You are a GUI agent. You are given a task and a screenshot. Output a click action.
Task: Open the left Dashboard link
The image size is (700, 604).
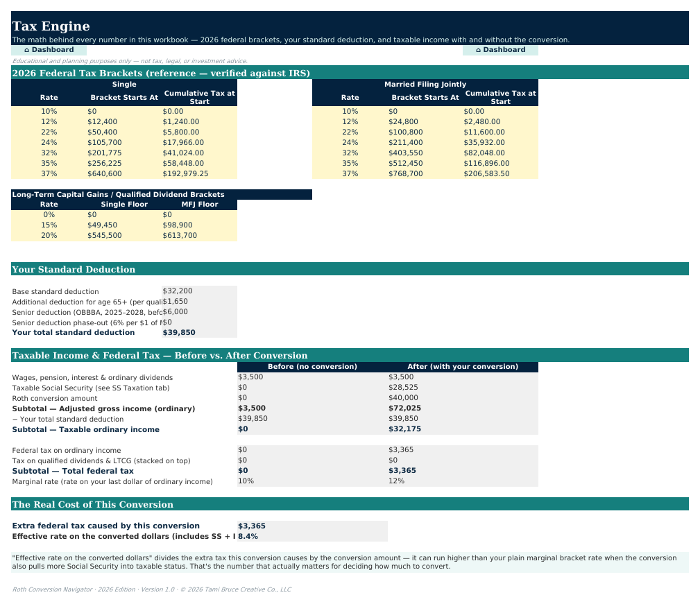(49, 50)
